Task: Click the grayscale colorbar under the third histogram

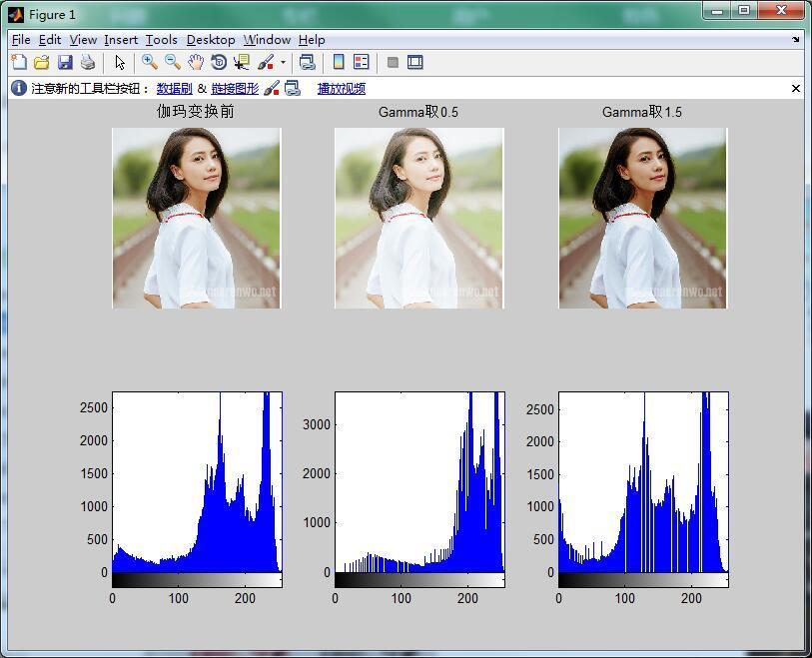Action: pos(643,580)
